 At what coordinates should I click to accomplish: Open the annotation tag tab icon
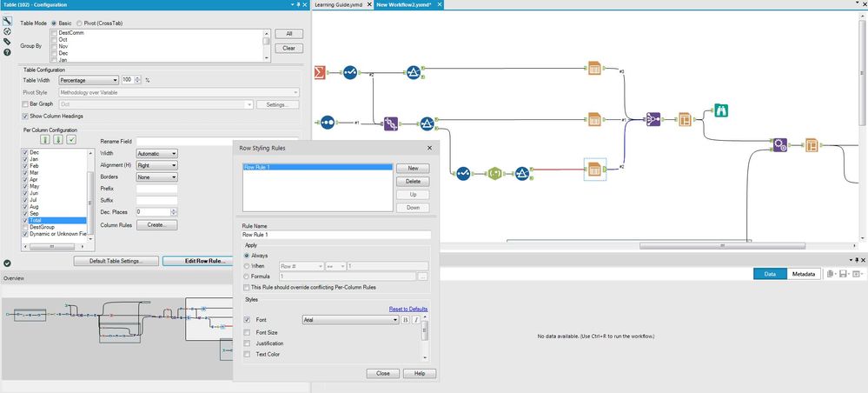(7, 42)
